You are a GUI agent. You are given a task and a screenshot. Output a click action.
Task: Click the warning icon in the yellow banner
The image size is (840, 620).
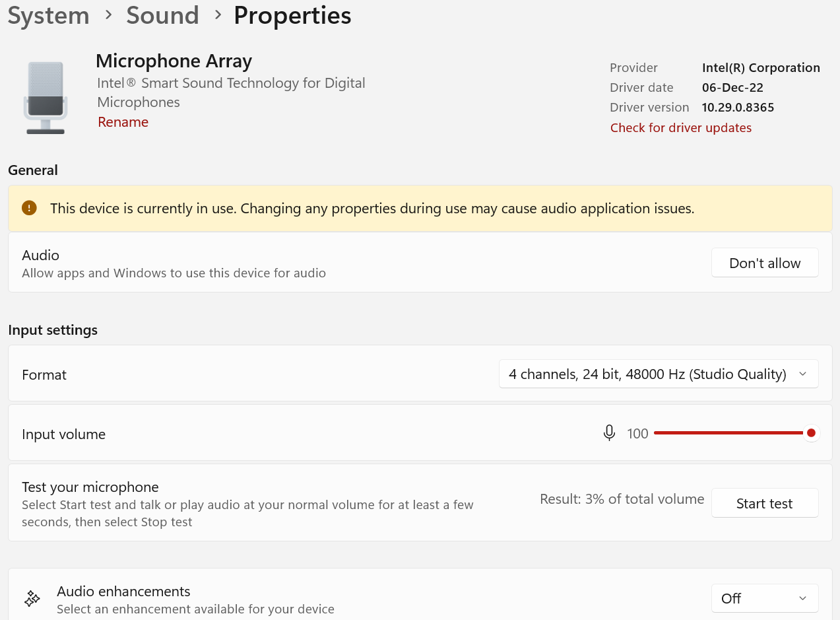(x=29, y=209)
